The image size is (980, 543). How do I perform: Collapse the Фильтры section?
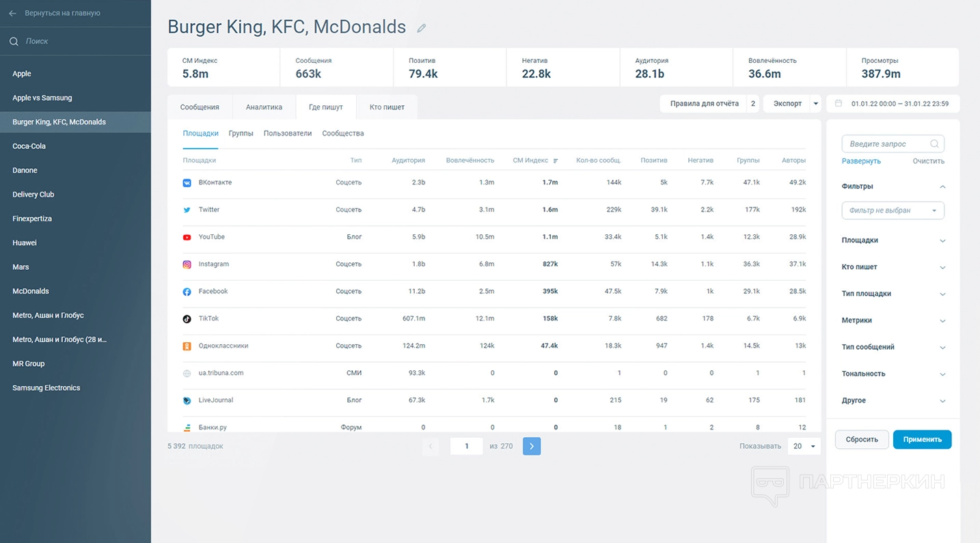(942, 186)
